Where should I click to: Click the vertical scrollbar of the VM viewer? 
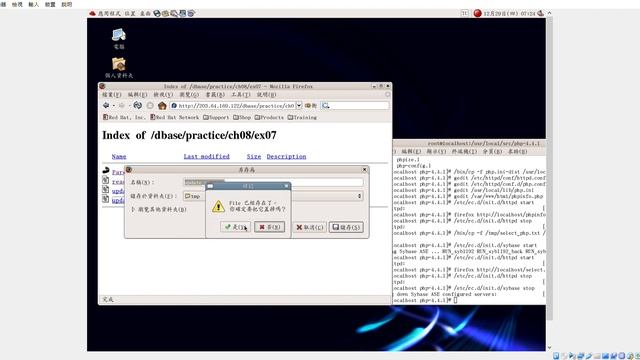(549, 168)
